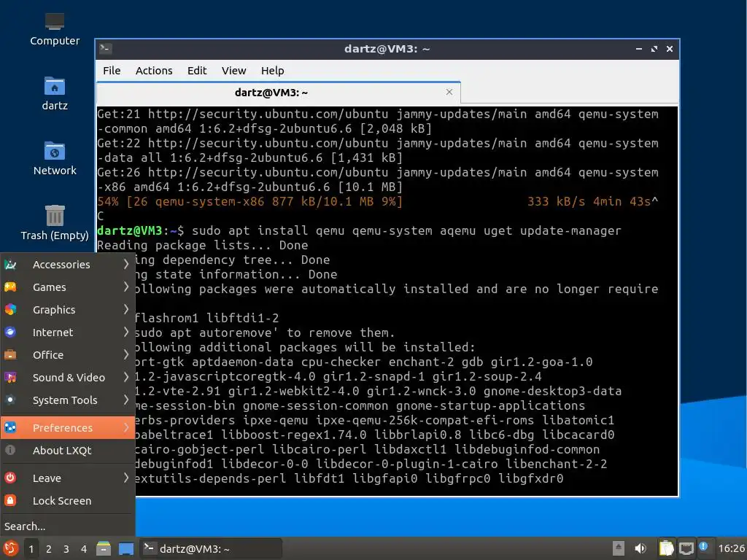Open the dartz home folder icon
The width and height of the screenshot is (747, 560).
(x=54, y=93)
